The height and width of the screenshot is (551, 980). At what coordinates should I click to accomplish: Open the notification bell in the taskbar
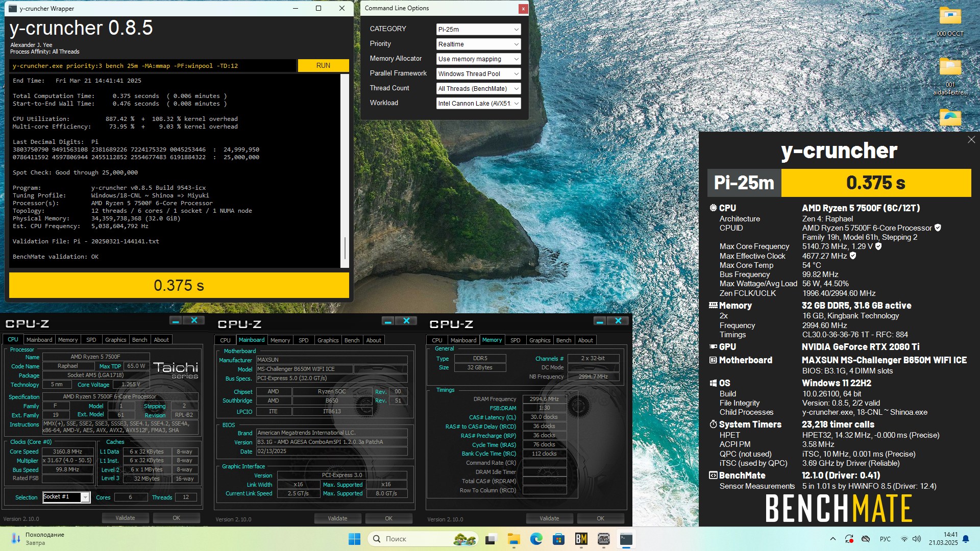(966, 539)
